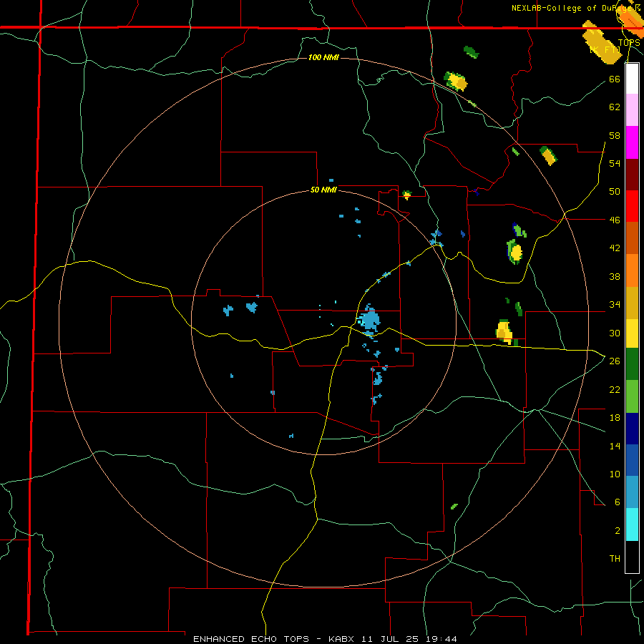Select the dark green legend swatch
This screenshot has height=644, width=644.
(x=632, y=364)
